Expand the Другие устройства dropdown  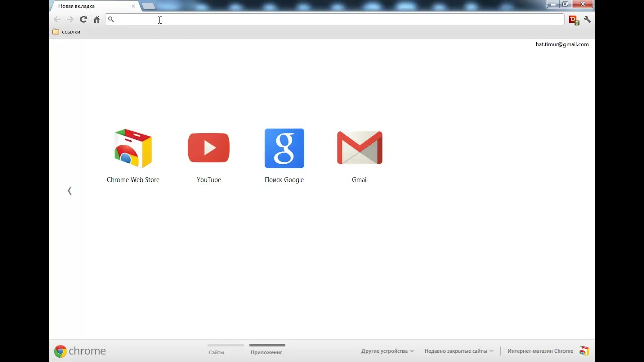(x=387, y=351)
